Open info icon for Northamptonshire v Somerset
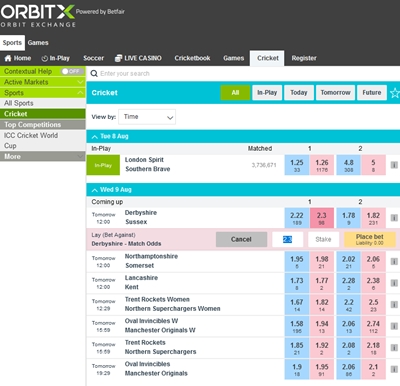The image size is (400, 386). coord(394,261)
